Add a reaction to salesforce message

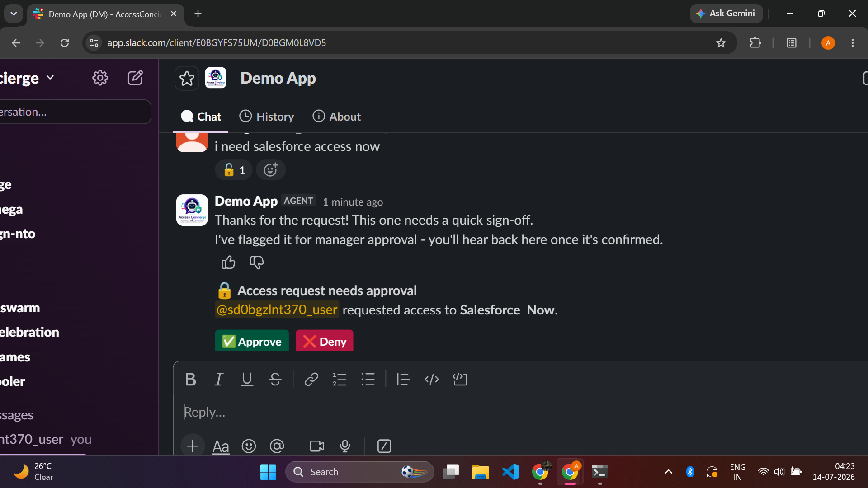coord(270,170)
